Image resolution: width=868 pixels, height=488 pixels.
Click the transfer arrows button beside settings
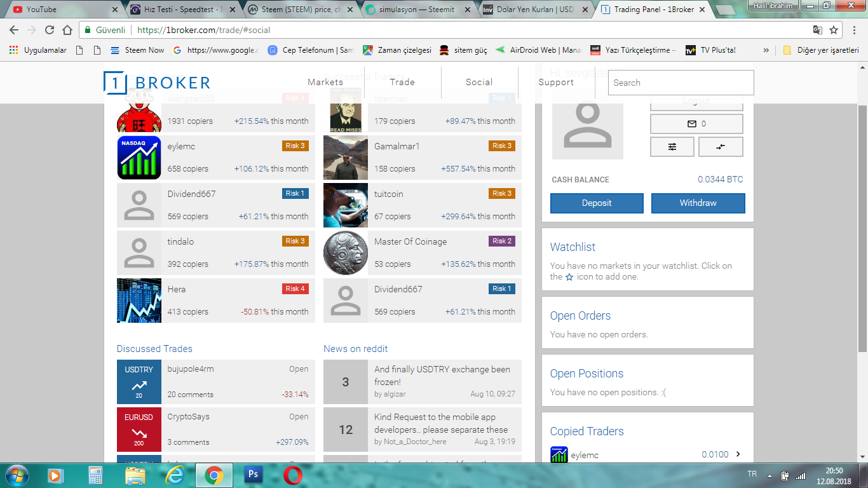pyautogui.click(x=721, y=147)
